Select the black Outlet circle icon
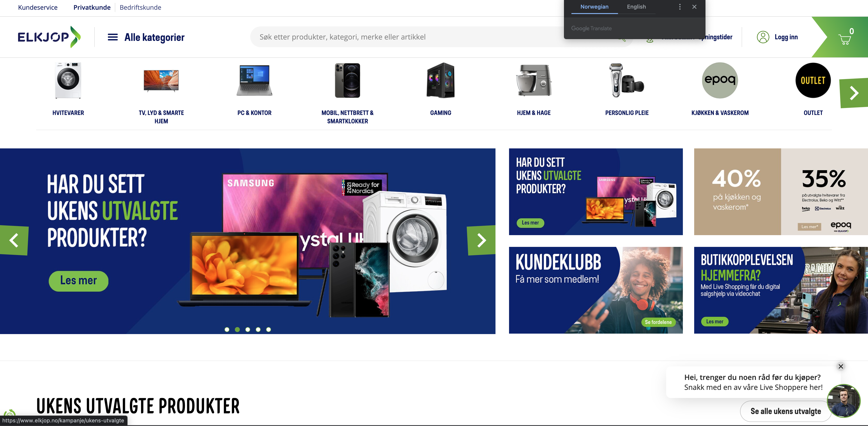 pyautogui.click(x=813, y=80)
